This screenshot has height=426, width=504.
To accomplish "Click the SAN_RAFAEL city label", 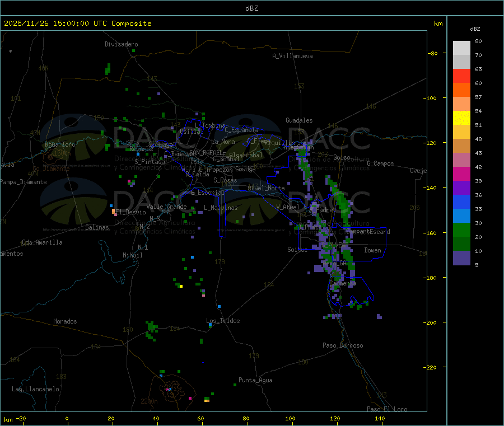I will click(x=205, y=152).
